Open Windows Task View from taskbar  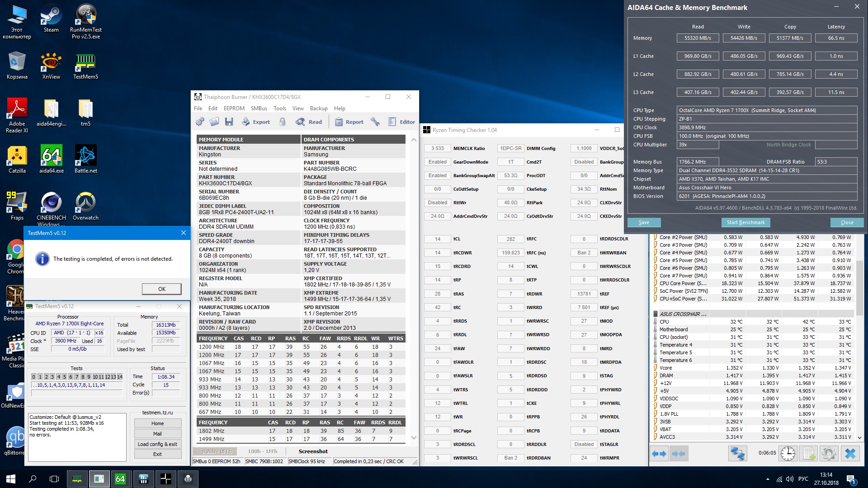54,479
